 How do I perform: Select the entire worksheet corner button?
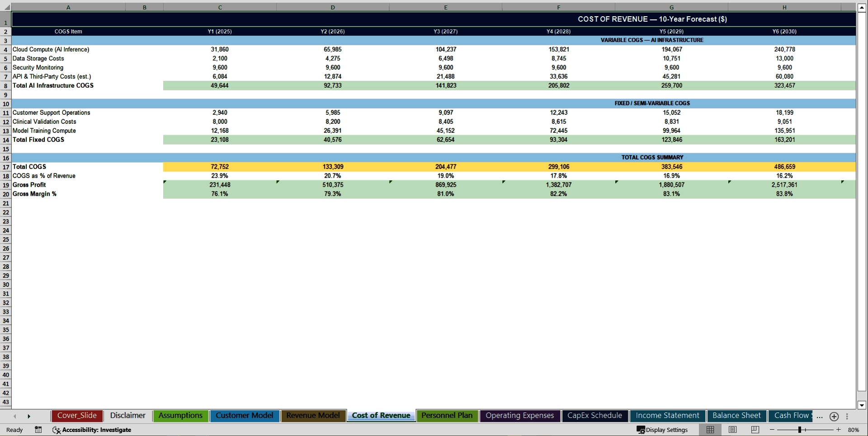(6, 7)
